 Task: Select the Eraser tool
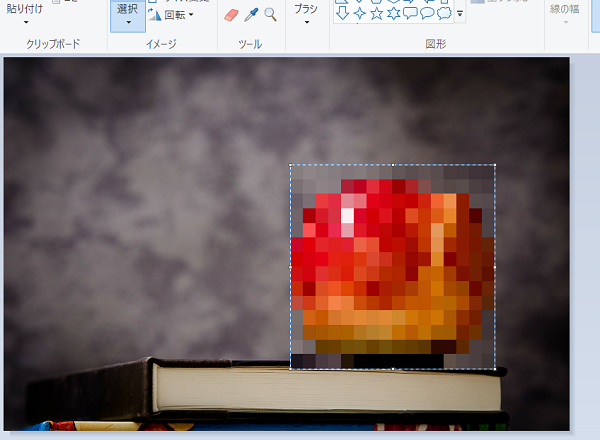tap(231, 15)
